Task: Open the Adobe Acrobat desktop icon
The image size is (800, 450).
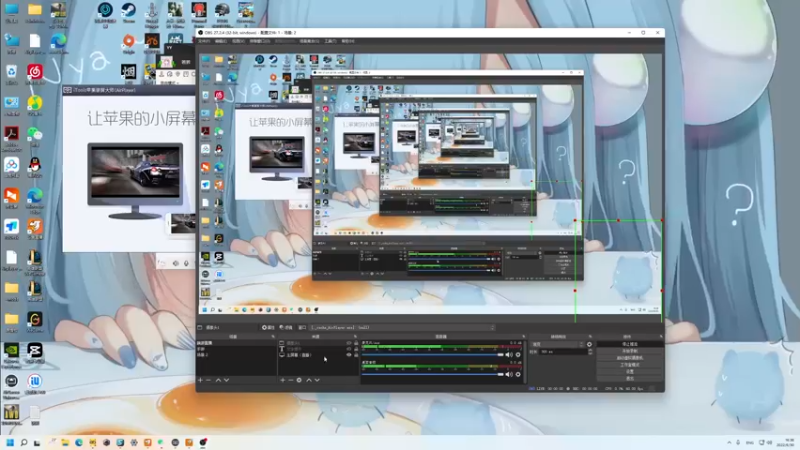Action: click(x=11, y=137)
